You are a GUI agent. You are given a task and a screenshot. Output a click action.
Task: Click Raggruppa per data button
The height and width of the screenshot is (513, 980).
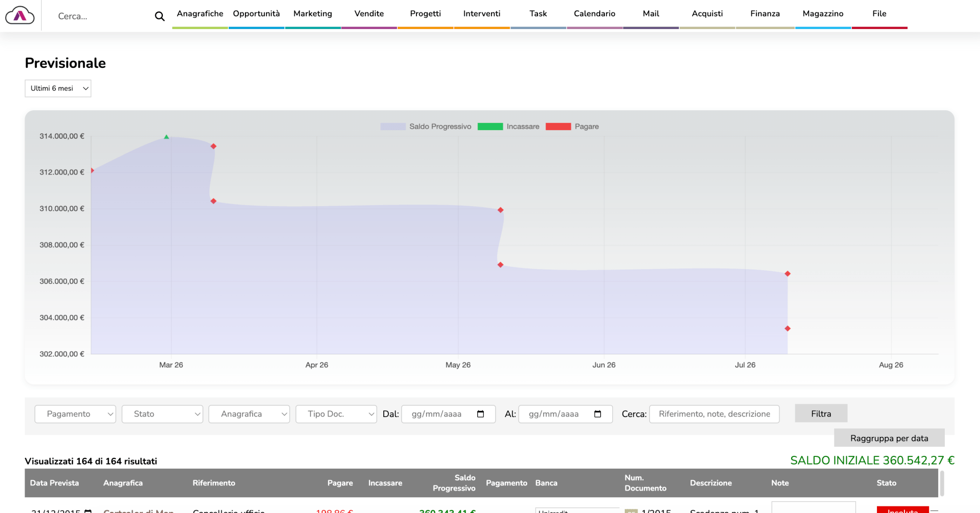click(889, 438)
